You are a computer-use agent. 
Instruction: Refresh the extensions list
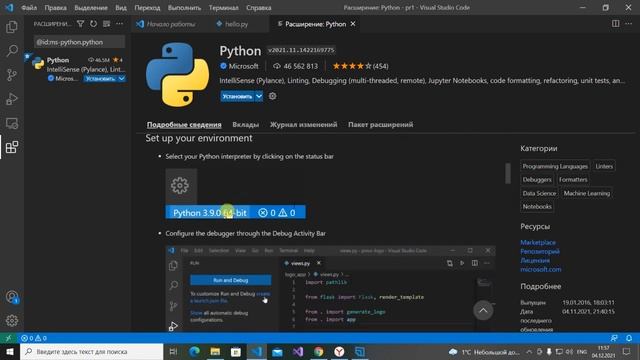click(x=93, y=24)
